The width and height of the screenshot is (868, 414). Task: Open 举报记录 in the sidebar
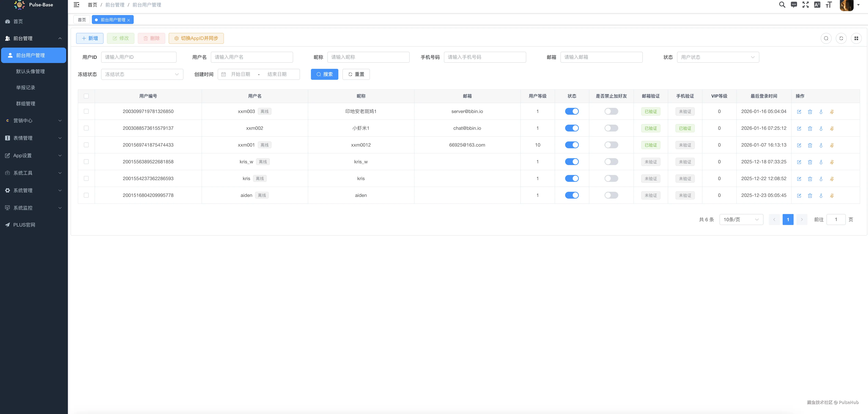[26, 87]
